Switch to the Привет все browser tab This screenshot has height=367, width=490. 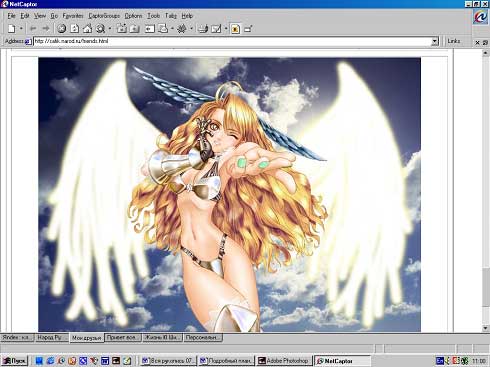click(123, 338)
